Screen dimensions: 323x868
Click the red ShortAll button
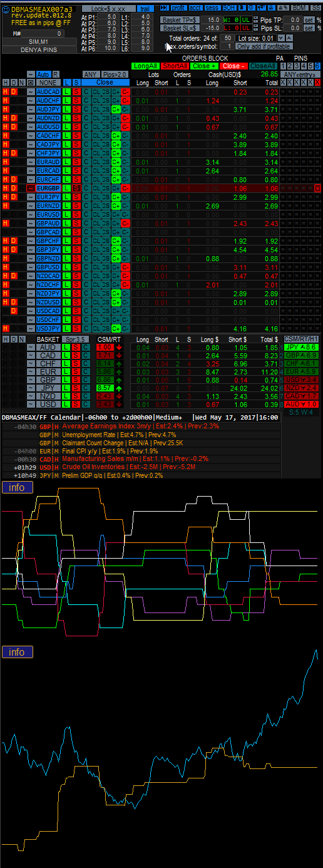point(175,66)
